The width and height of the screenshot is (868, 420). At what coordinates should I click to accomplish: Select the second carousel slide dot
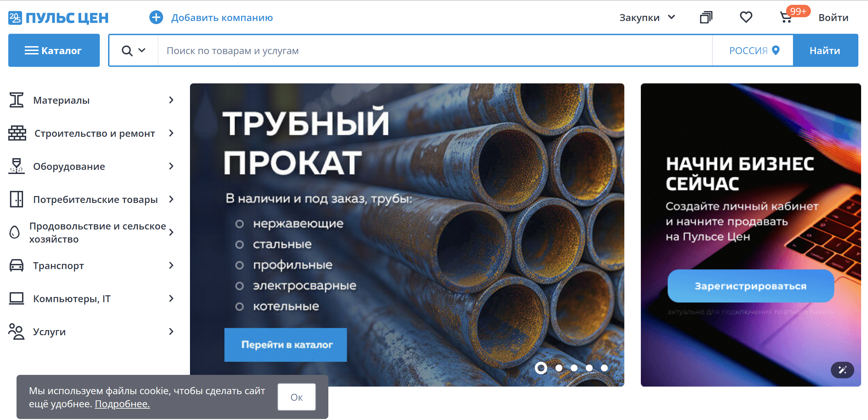click(559, 368)
